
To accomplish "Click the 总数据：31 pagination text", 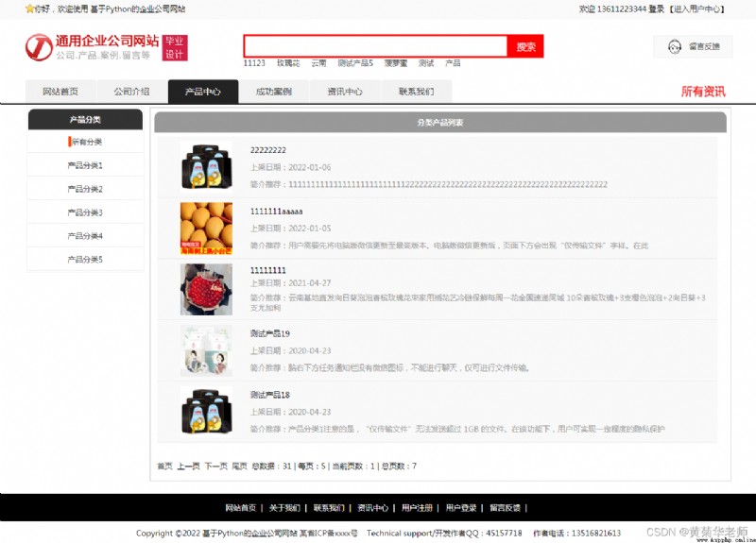I will point(271,466).
